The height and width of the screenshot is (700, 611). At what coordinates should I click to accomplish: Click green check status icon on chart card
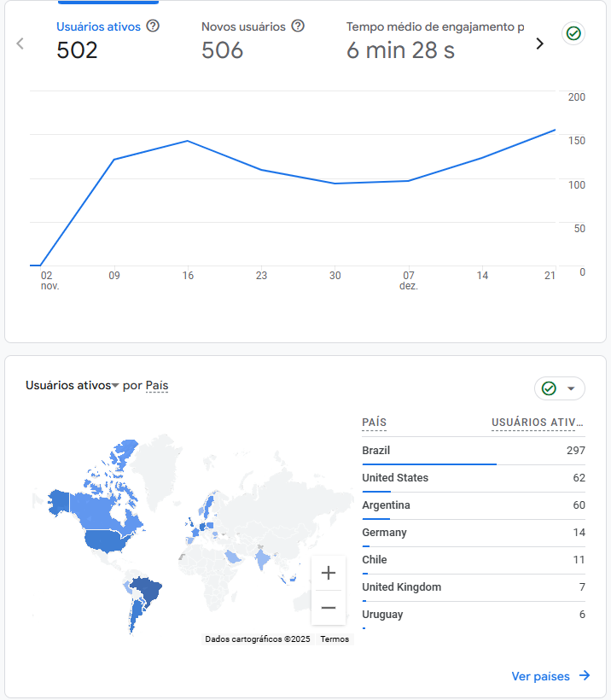[573, 33]
